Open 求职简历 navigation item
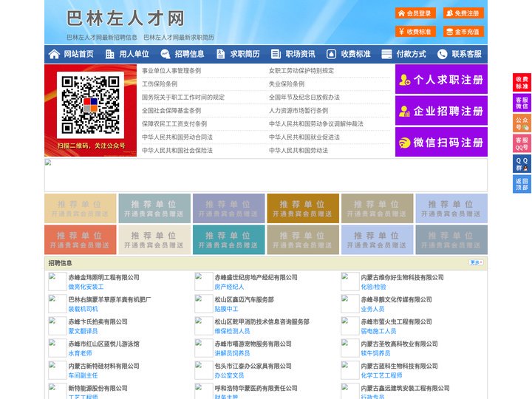 245,54
